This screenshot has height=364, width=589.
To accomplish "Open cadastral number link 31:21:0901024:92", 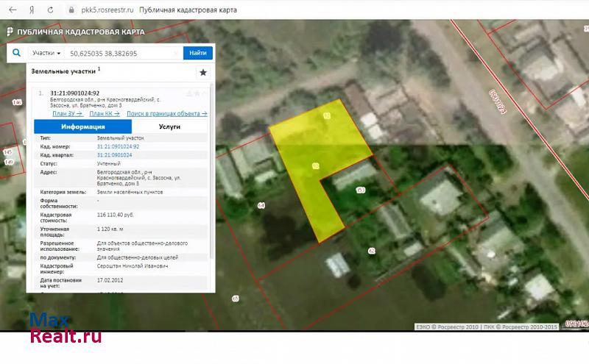I will [118, 146].
